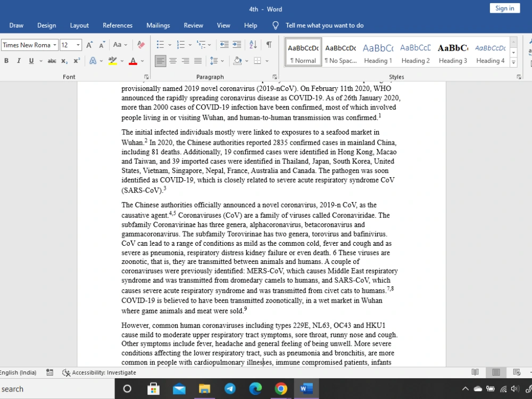Apply bulleted list
The image size is (532, 399).
(x=160, y=45)
